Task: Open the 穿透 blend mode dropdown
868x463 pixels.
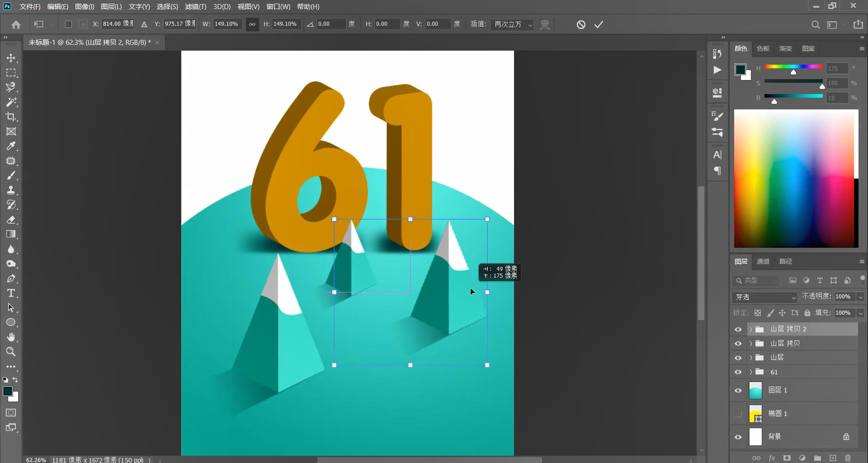Action: pyautogui.click(x=764, y=297)
